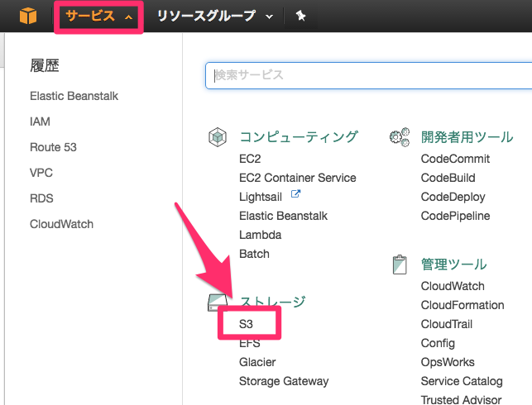Open Route 53 from history
Viewport: 532px width, 405px height.
[x=53, y=147]
